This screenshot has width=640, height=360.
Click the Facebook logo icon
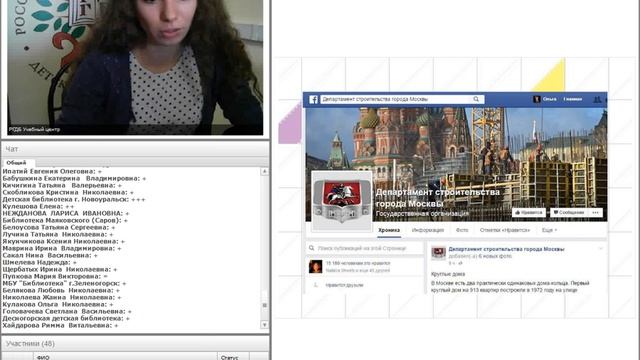coord(313,100)
